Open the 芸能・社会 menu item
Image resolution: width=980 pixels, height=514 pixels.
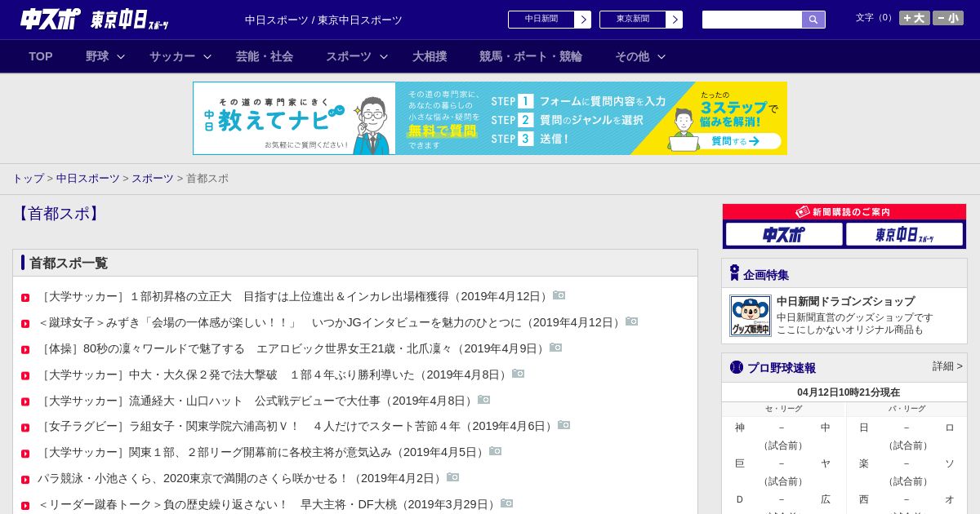click(x=265, y=56)
